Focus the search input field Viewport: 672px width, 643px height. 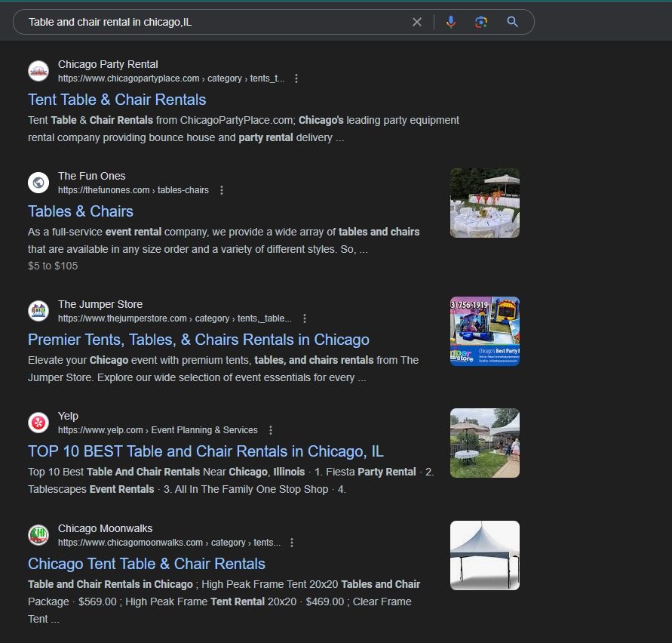coord(214,22)
